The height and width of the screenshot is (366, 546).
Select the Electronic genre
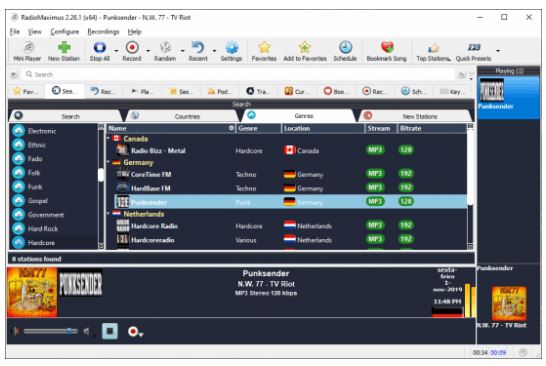tap(54, 131)
